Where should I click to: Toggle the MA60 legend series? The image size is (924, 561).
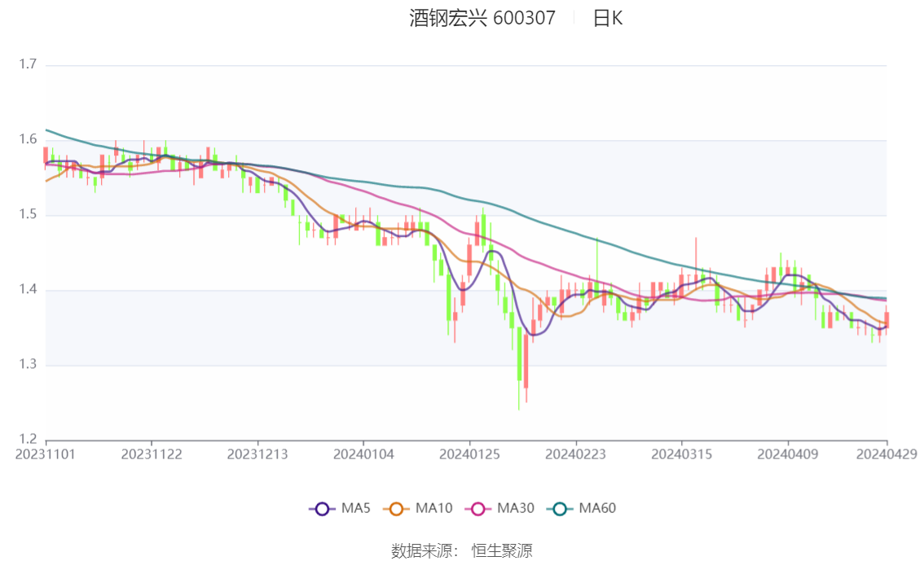(582, 508)
